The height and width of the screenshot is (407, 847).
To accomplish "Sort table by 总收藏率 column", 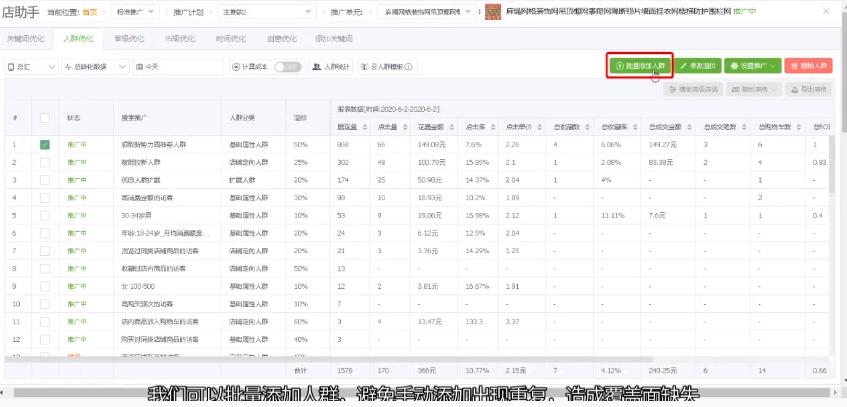I will click(633, 127).
